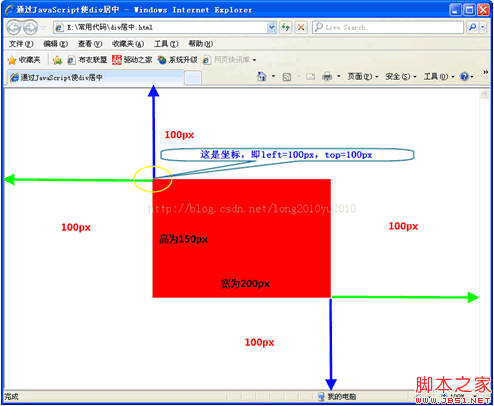Open the Home icon in the command bar
Viewport: 494px width, 406px height.
pos(261,77)
